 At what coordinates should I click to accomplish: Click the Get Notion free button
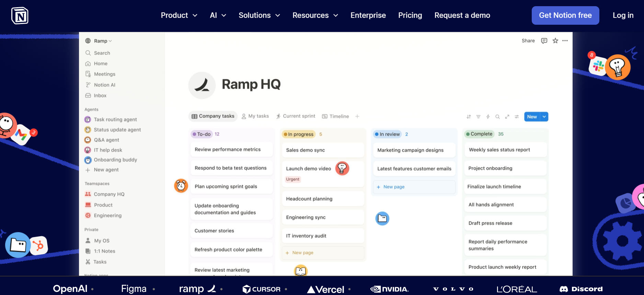tap(565, 15)
